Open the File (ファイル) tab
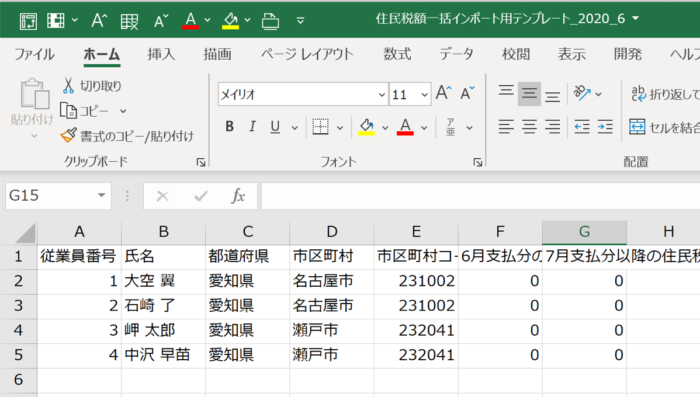 click(x=34, y=54)
